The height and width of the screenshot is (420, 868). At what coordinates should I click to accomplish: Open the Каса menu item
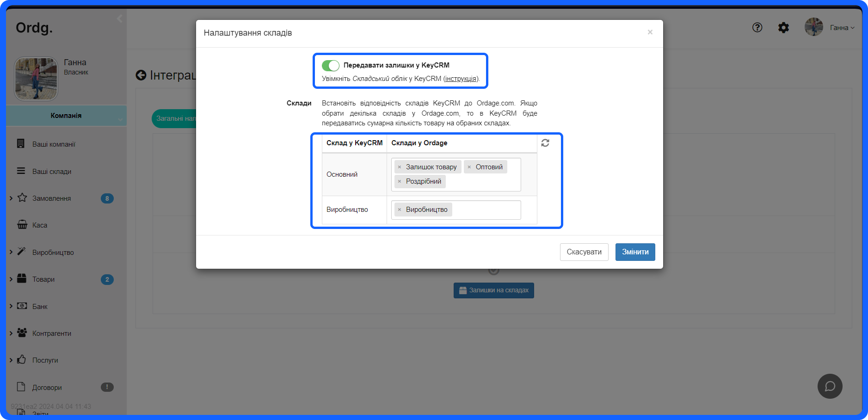coord(40,225)
